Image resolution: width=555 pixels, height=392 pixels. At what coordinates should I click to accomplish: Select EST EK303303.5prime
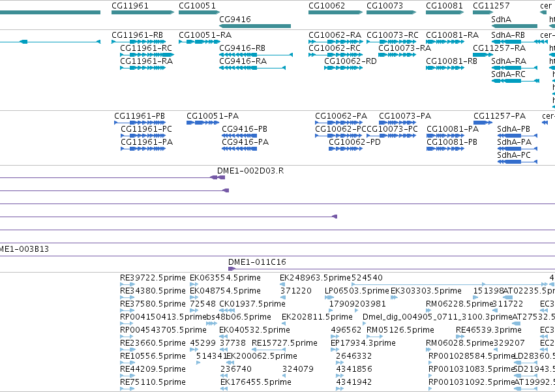click(x=426, y=291)
